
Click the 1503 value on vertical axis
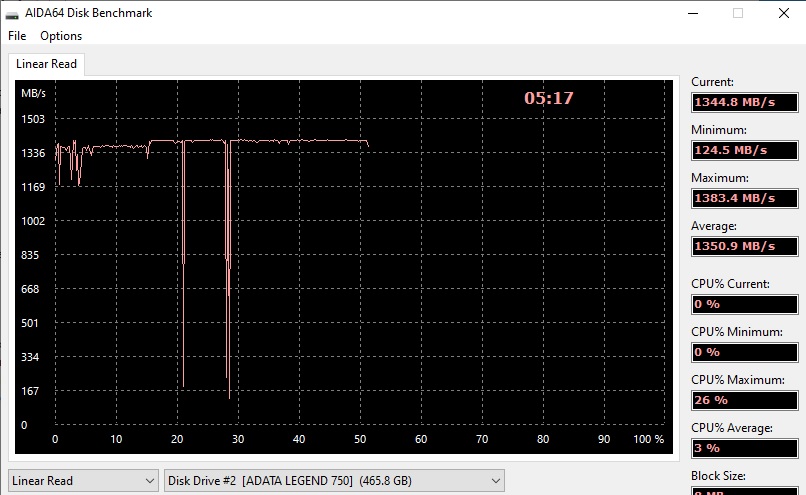coord(33,119)
